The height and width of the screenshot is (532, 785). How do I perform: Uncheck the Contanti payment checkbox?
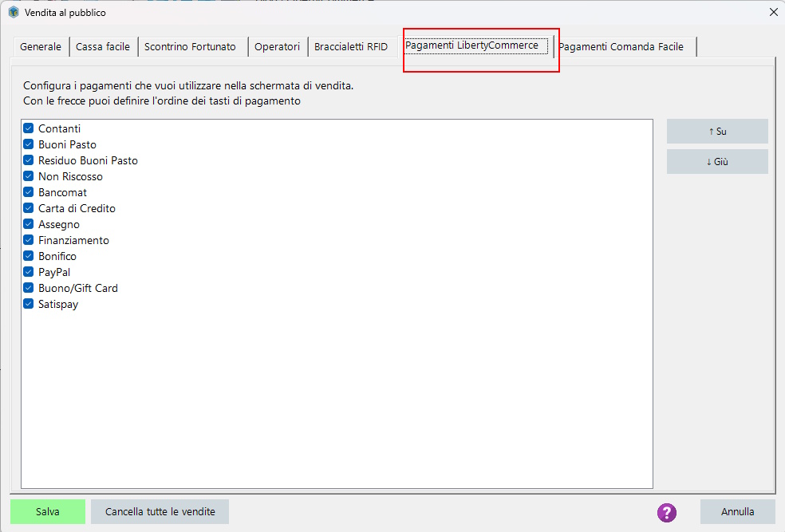29,128
